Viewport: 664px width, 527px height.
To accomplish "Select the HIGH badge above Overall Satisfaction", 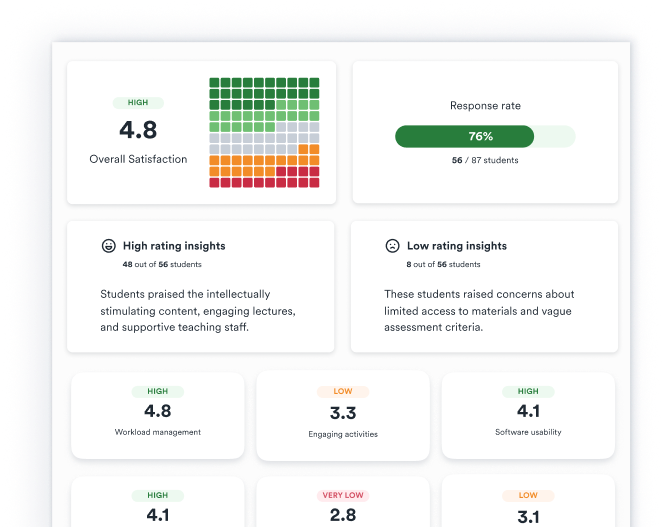I will [138, 103].
